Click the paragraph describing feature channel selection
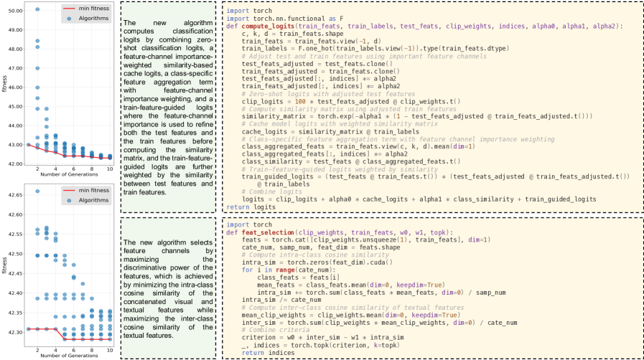This screenshot has height=360, width=644. 168,289
